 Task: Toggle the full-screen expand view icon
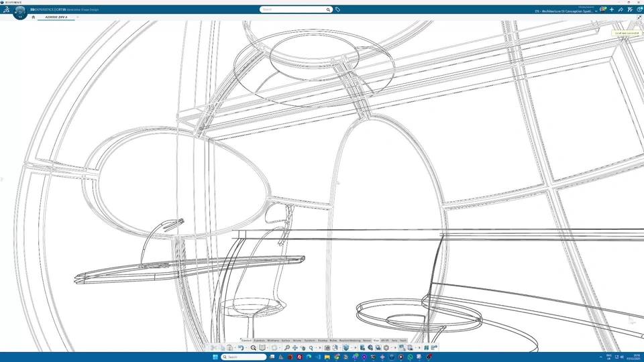(639, 17)
